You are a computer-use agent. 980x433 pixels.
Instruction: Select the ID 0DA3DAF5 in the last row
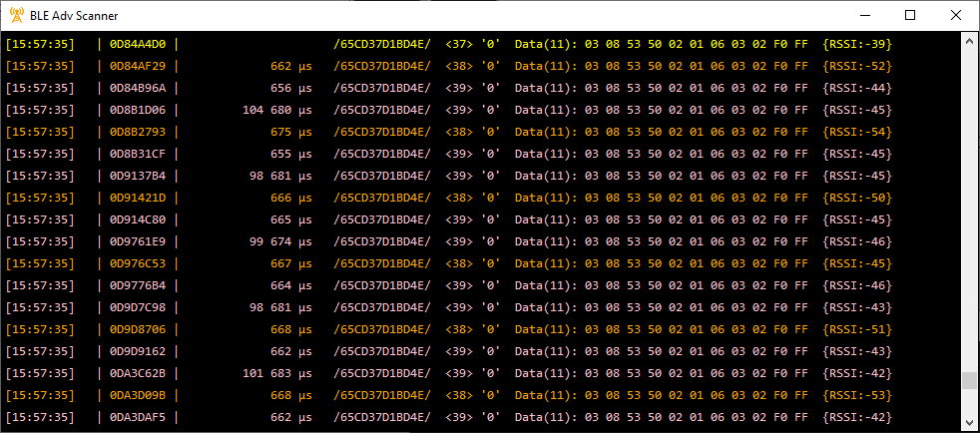click(x=138, y=417)
